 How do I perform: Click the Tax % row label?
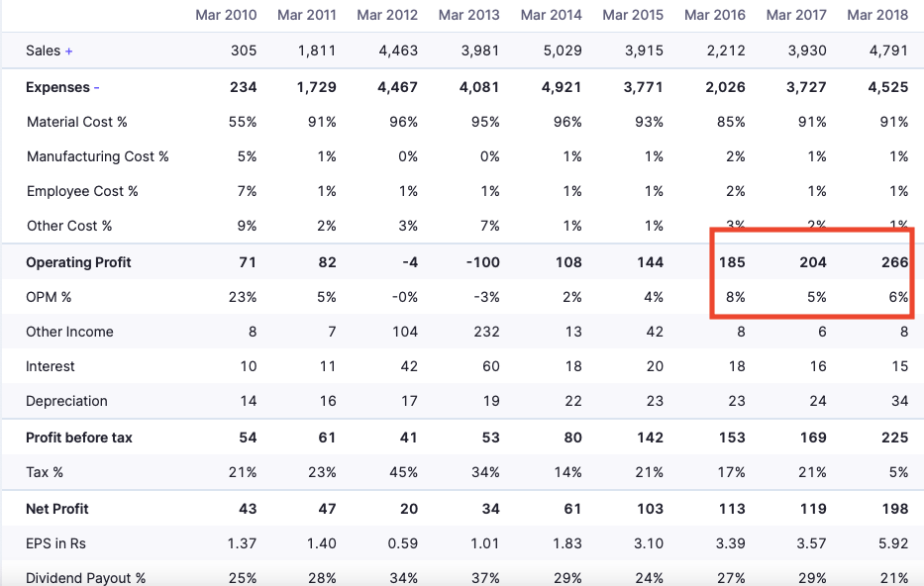click(x=45, y=472)
